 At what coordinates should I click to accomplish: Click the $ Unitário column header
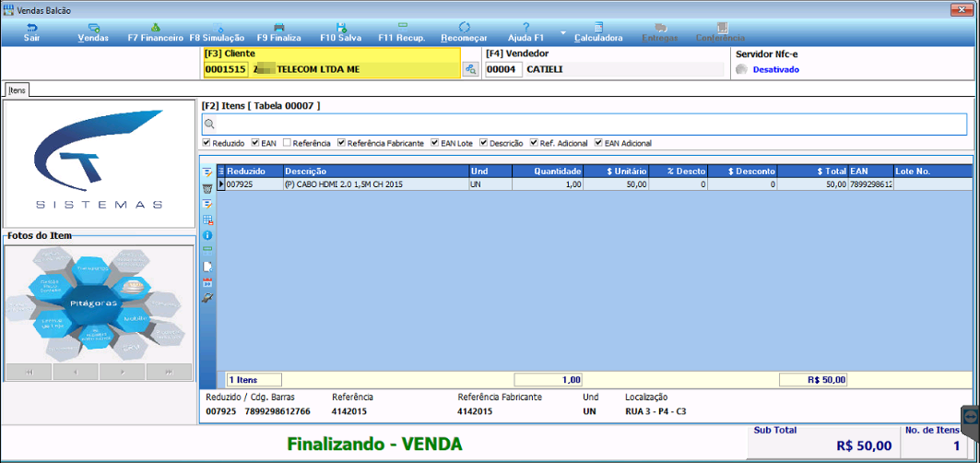point(617,171)
